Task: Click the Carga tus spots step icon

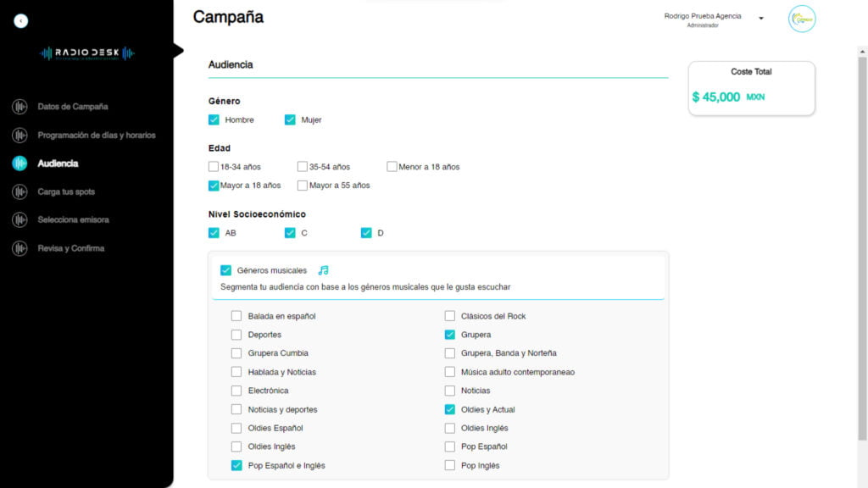Action: click(x=20, y=191)
